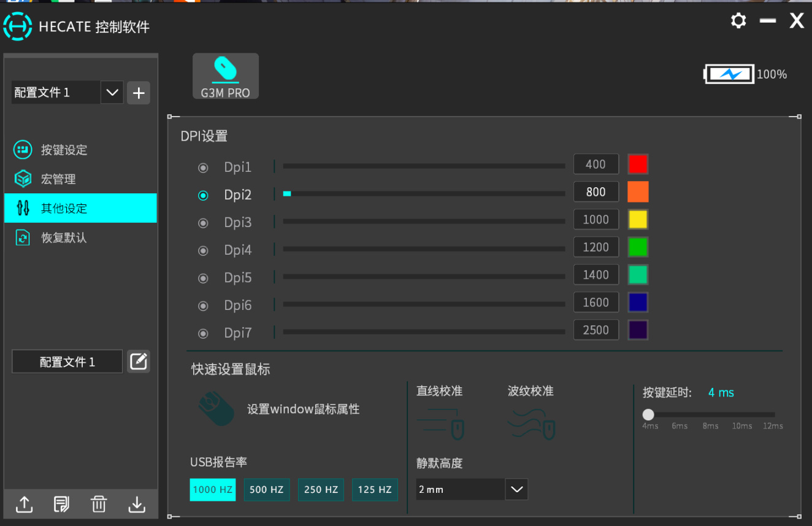Click the Dpi5 teal-green color swatch
This screenshot has height=526, width=812.
tap(638, 275)
